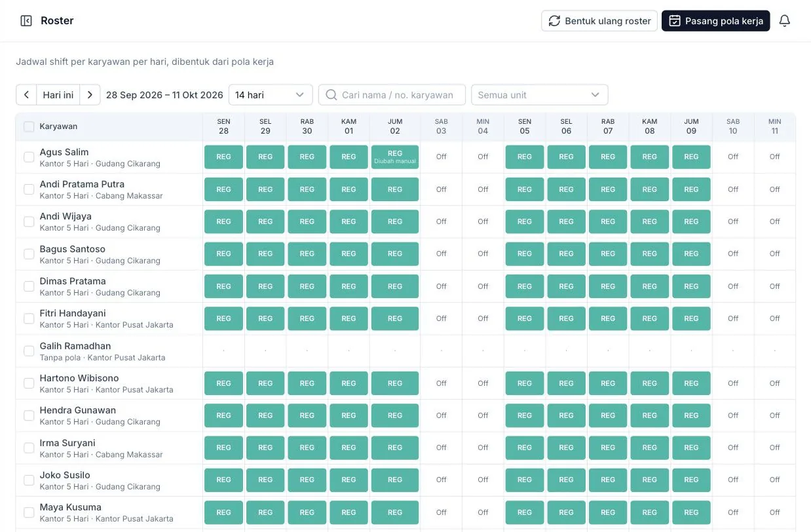This screenshot has width=811, height=532.
Task: Click Galih Ramadhan's empty Monday 28 cell
Action: [x=223, y=351]
